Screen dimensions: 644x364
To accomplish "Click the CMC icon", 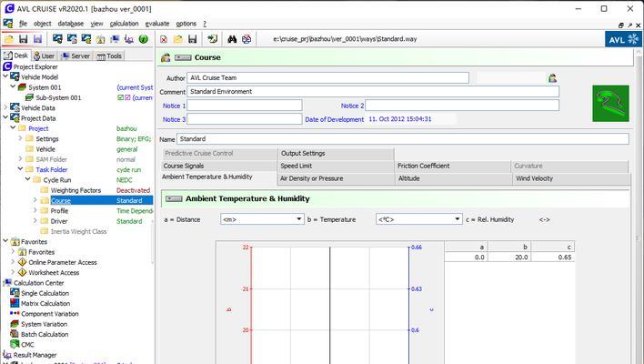I will click(x=15, y=344).
